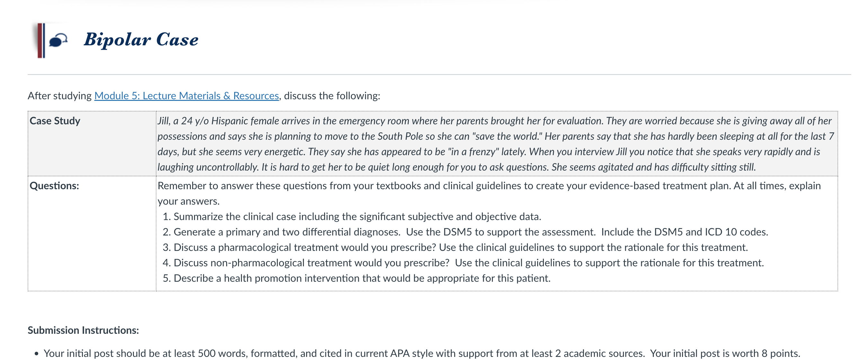Image resolution: width=868 pixels, height=363 pixels.
Task: Select the Questions: label cell
Action: [92, 233]
